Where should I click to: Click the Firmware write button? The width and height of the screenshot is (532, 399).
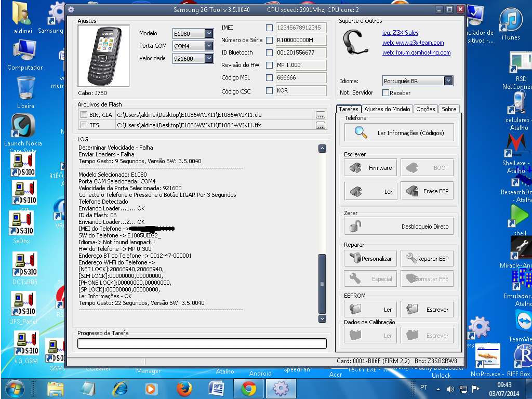(370, 168)
